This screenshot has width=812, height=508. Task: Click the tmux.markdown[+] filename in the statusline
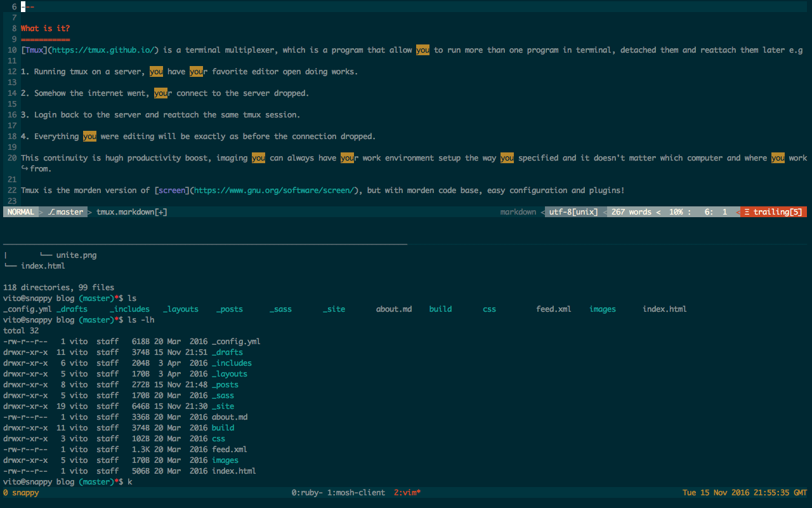pos(132,212)
